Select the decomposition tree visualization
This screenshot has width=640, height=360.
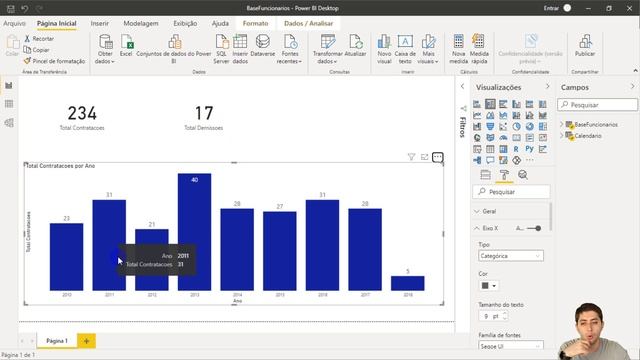(477, 160)
